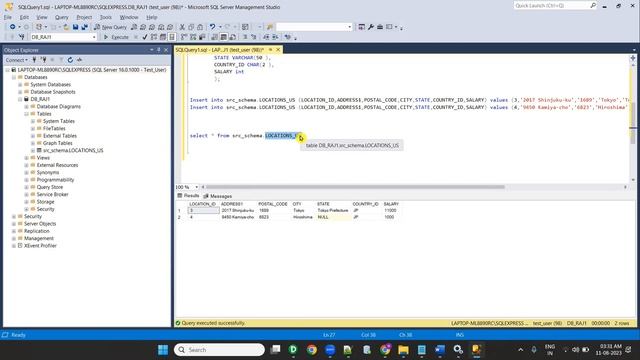Select the Management tree item
The height and width of the screenshot is (360, 640).
38,238
